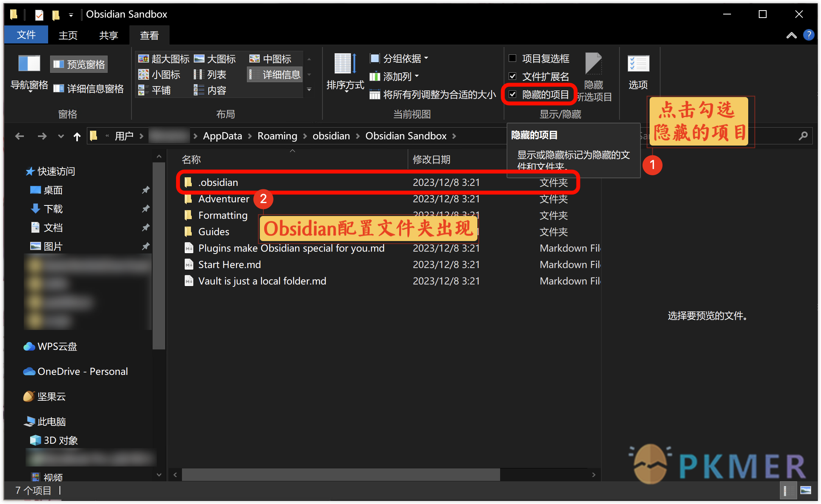
Task: Open .obsidian hidden folder
Action: [218, 182]
